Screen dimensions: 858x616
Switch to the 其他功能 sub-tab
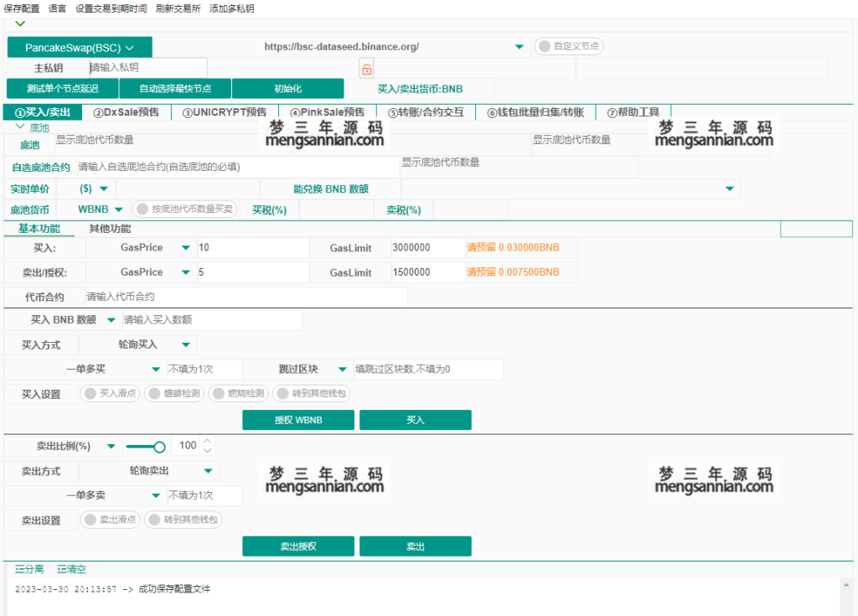[110, 228]
